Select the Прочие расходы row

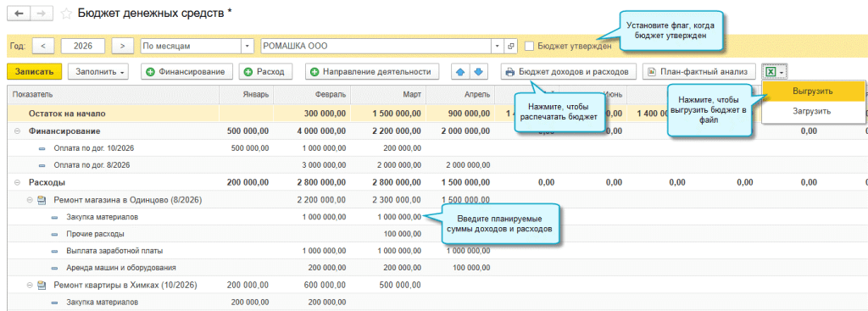(95, 234)
